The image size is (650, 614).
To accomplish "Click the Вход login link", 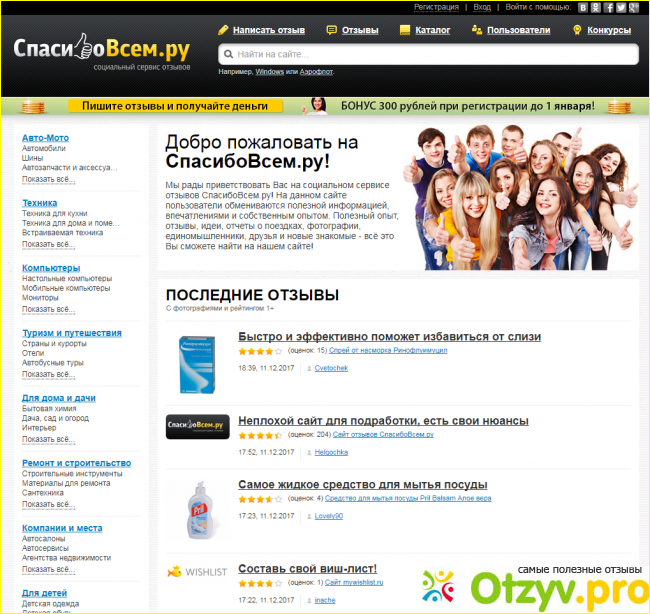I will coord(482,7).
